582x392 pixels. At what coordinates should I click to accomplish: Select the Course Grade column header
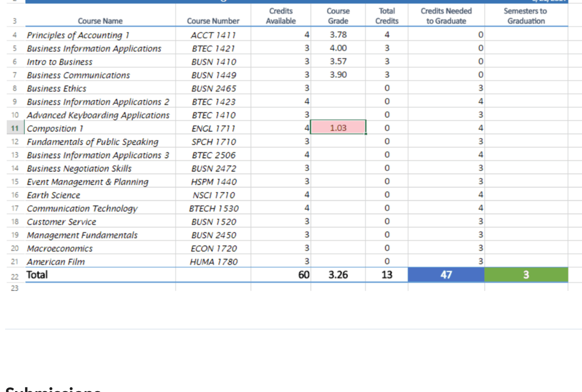(338, 16)
